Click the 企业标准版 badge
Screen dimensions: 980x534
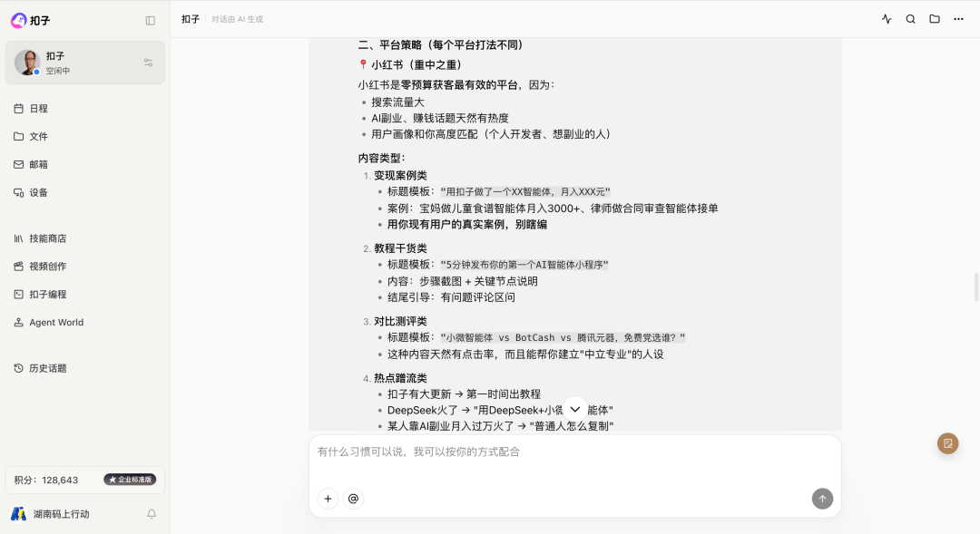(130, 480)
